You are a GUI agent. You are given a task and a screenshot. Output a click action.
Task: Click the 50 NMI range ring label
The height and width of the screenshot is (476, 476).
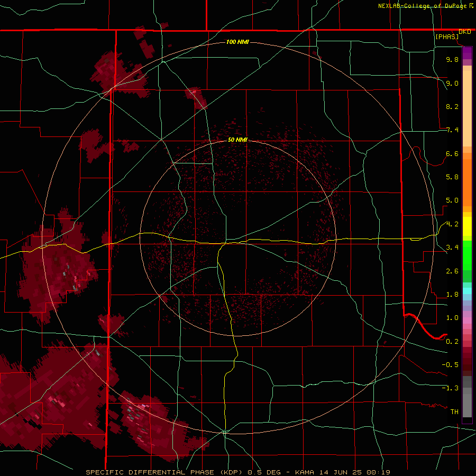(x=237, y=140)
